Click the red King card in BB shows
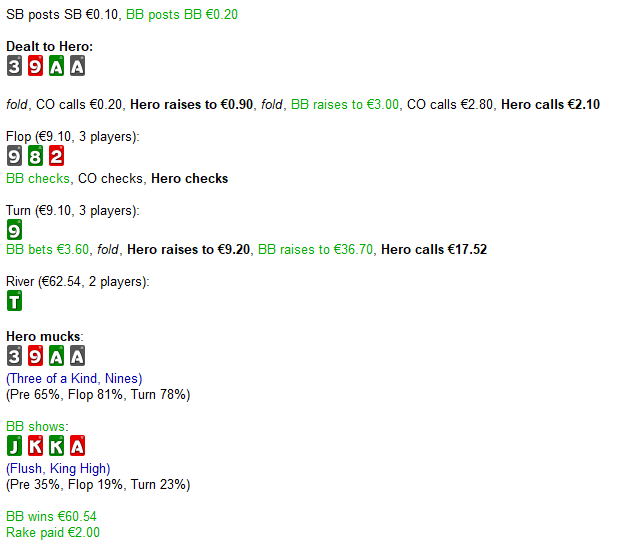Viewport: 642px width, 555px height. (x=35, y=445)
